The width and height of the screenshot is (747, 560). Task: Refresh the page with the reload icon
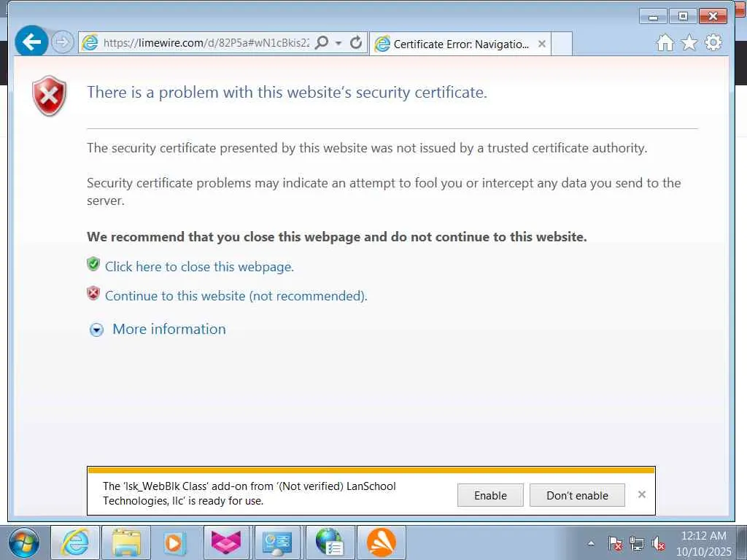point(355,43)
